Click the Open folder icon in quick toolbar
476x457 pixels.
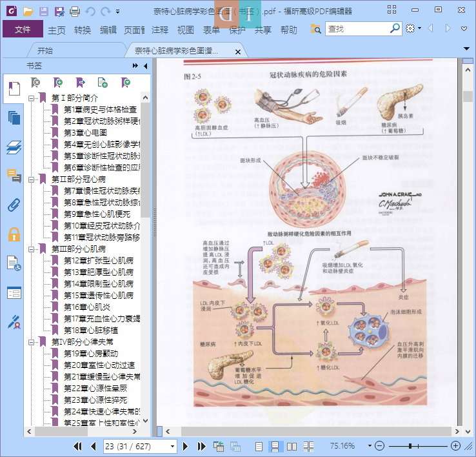28,12
